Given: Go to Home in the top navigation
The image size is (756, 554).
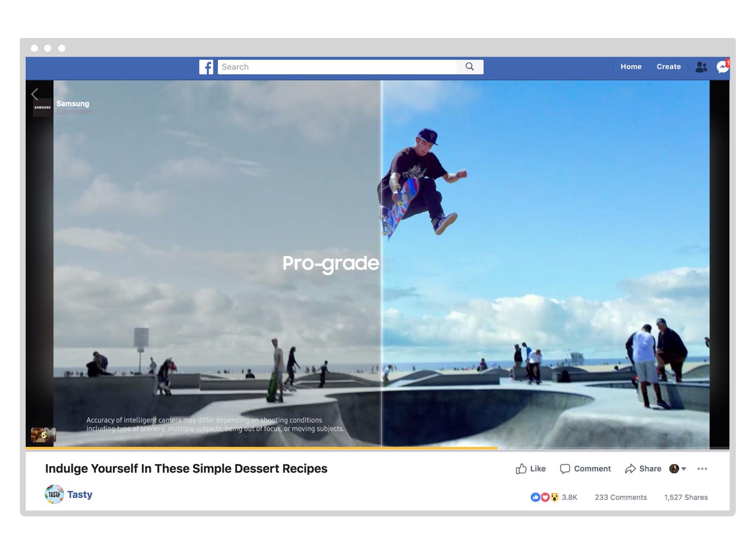Looking at the screenshot, I should [631, 67].
